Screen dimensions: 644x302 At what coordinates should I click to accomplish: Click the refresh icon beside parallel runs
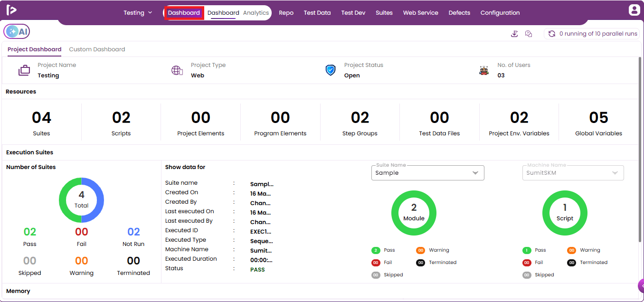pyautogui.click(x=552, y=34)
